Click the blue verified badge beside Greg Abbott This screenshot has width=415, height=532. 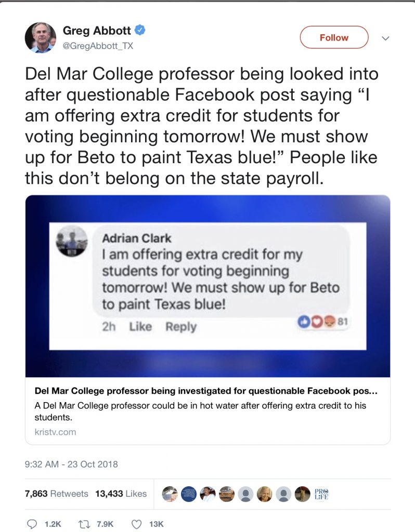coord(140,30)
